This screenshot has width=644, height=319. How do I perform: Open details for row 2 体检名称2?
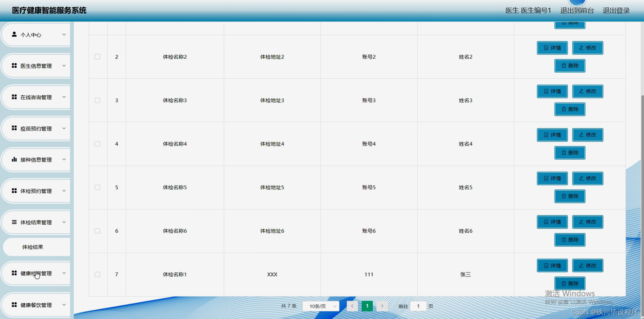coord(552,48)
